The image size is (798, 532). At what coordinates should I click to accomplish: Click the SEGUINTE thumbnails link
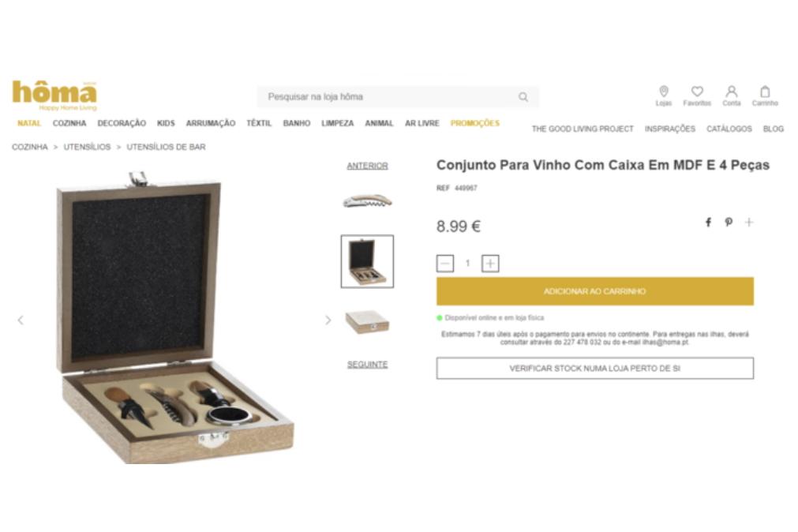pos(368,365)
